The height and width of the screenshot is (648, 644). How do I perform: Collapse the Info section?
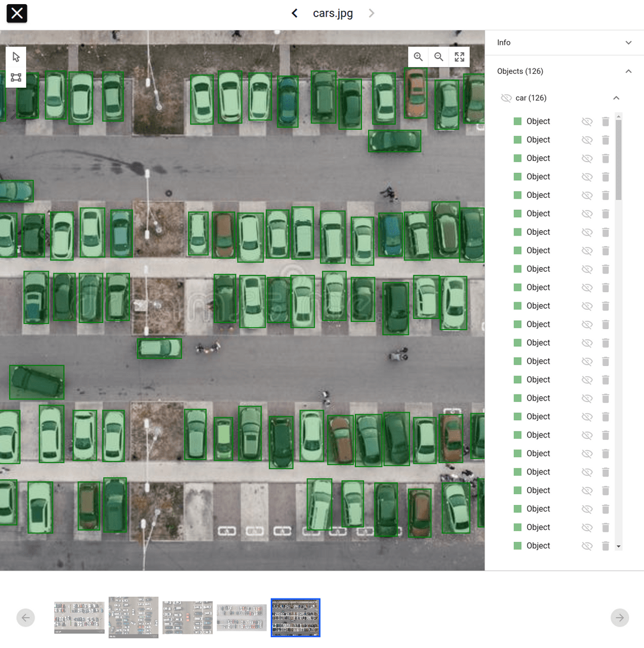point(628,42)
